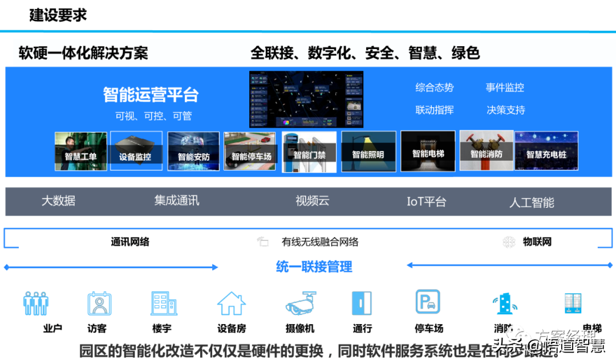Viewport: 616px width, 364px height.
Task: Open the 智能消防 thumbnail
Action: [x=487, y=150]
